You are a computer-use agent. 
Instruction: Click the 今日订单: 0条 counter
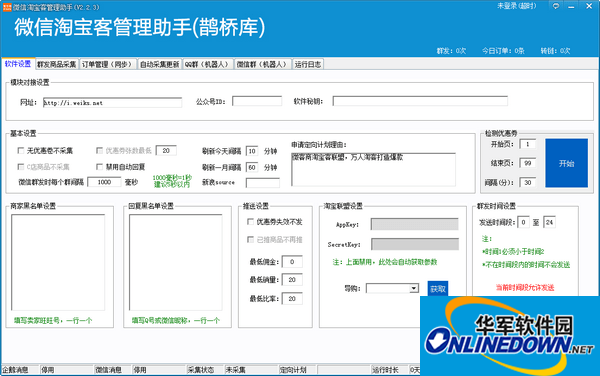[503, 51]
